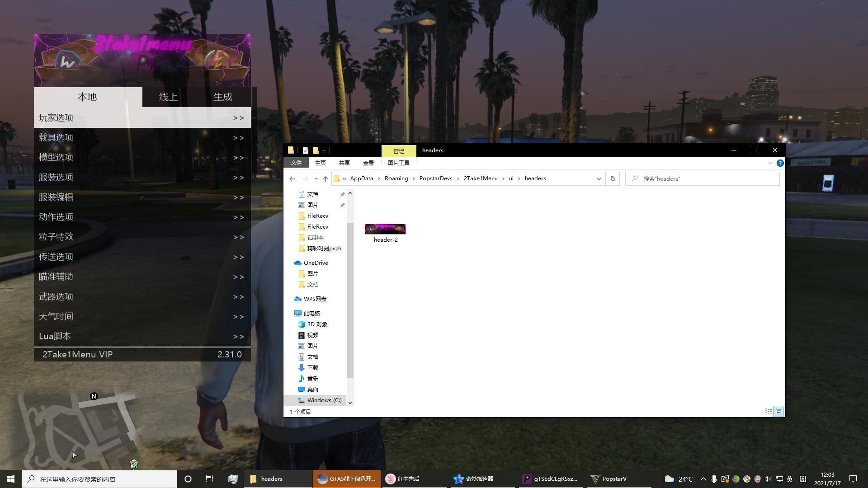This screenshot has height=488, width=868.
Task: Expand address bar history dropdown
Action: [x=599, y=178]
